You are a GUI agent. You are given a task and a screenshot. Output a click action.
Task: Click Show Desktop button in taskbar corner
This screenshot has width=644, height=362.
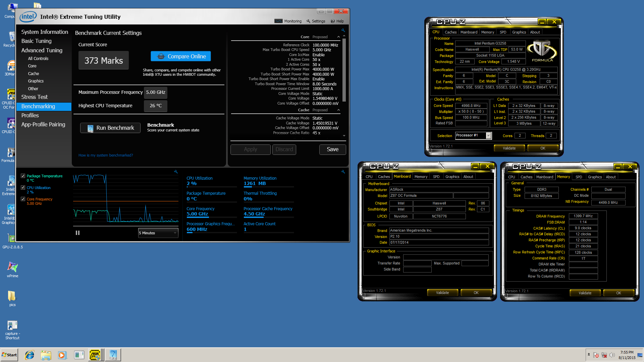[x=640, y=355]
